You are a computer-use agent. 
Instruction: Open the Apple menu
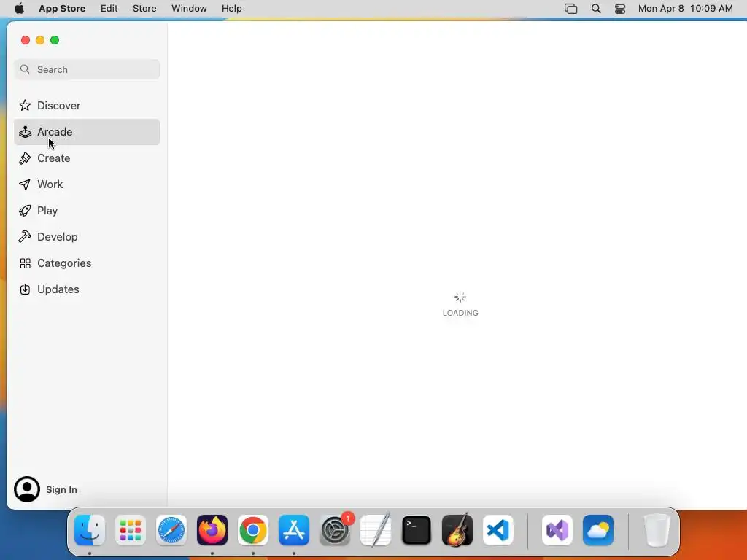(19, 9)
